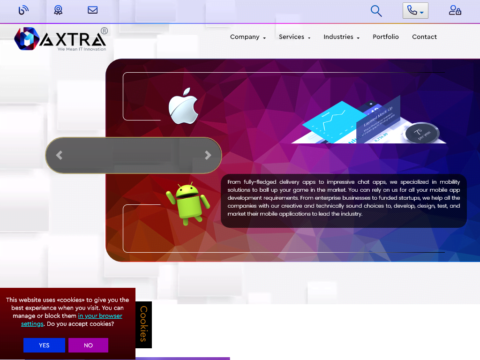Select the Android robot icon
The height and width of the screenshot is (360, 480).
pos(188,203)
